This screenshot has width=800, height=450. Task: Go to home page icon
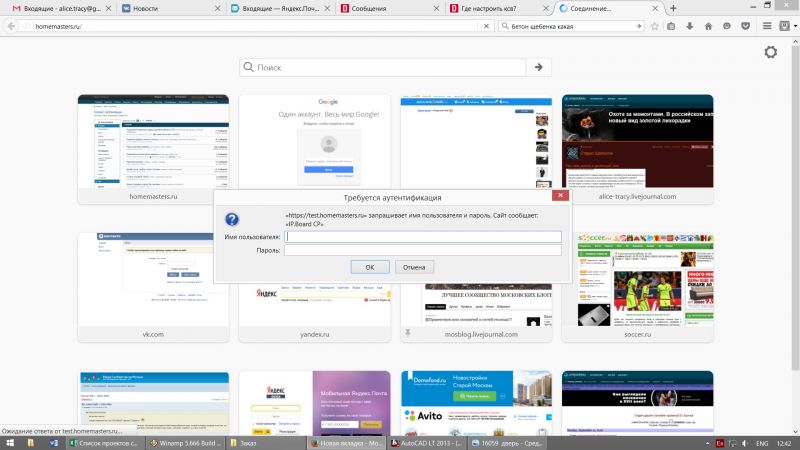(707, 25)
